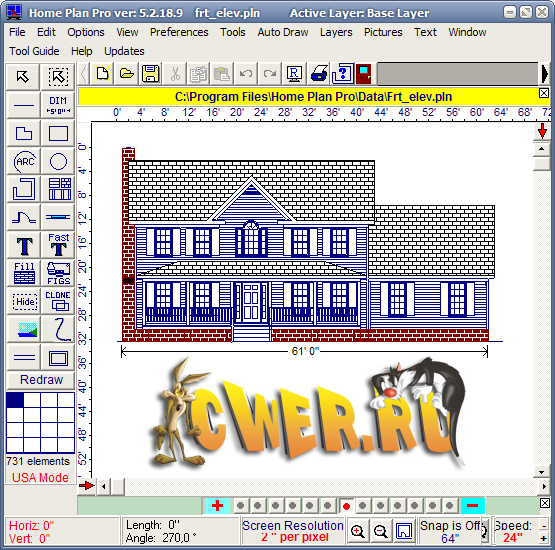555x550 pixels.
Task: Select the CLONE tool
Action: pos(58,301)
